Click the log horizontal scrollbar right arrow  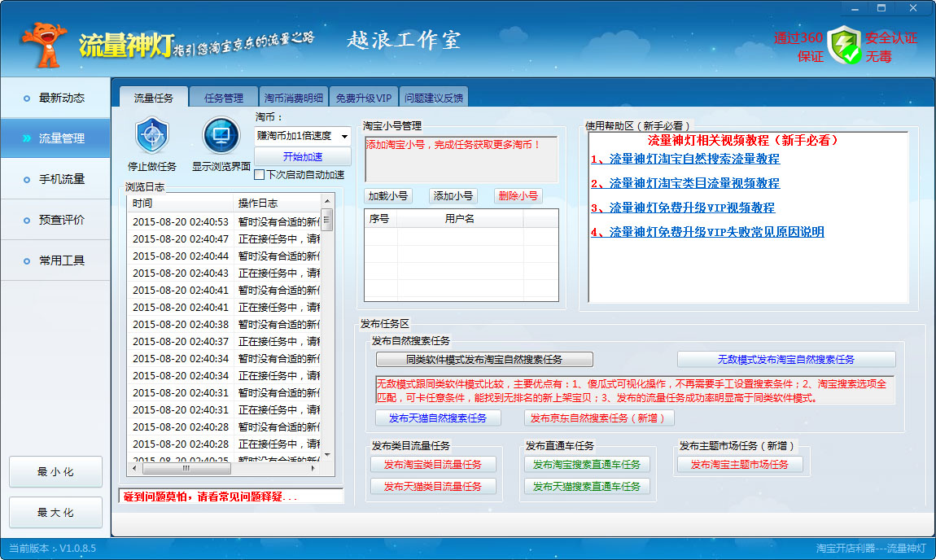313,469
